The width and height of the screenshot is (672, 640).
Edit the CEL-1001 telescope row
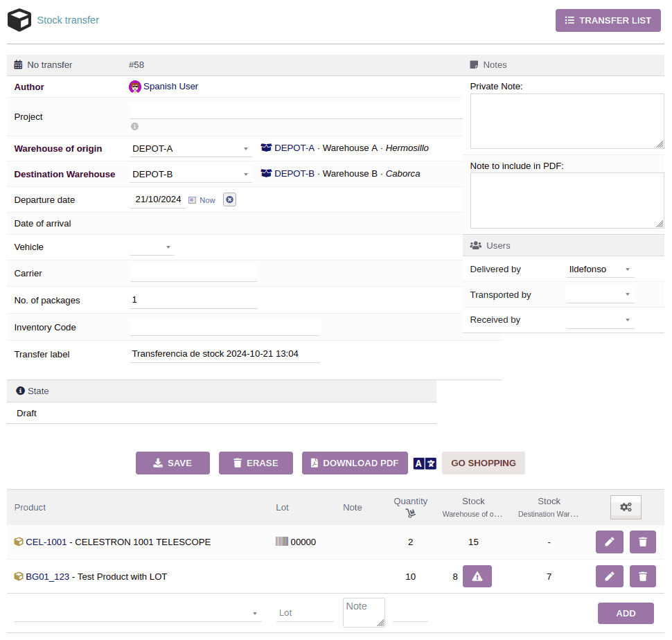tap(609, 542)
